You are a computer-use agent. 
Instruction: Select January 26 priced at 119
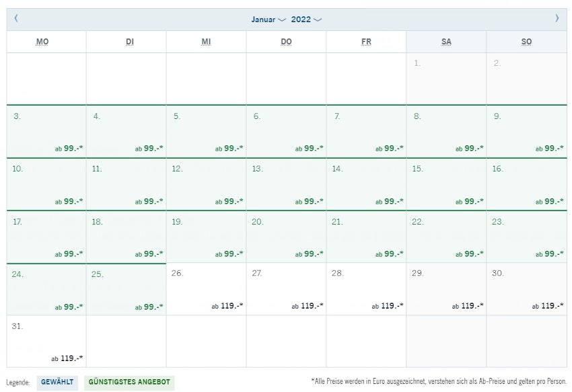tap(206, 288)
